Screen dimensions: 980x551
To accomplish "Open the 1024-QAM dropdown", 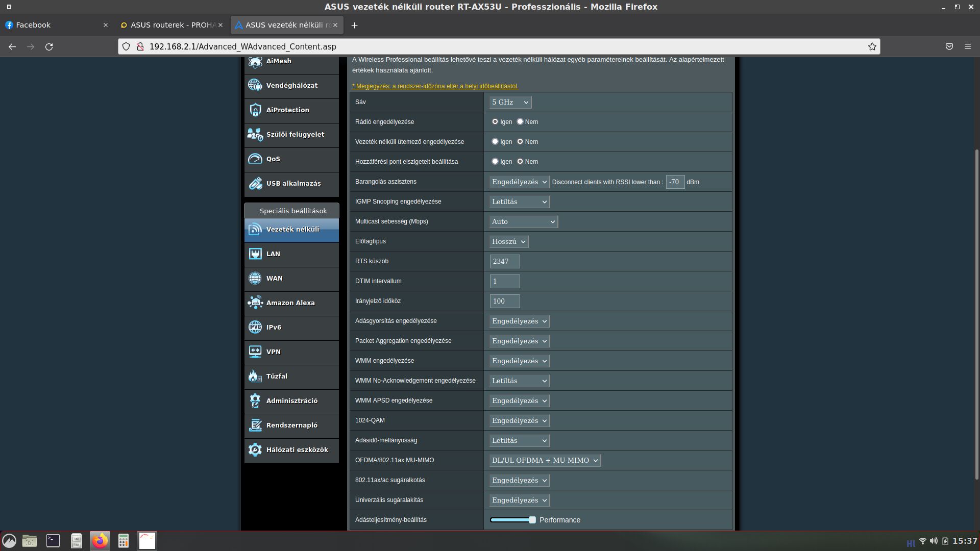I will click(519, 420).
